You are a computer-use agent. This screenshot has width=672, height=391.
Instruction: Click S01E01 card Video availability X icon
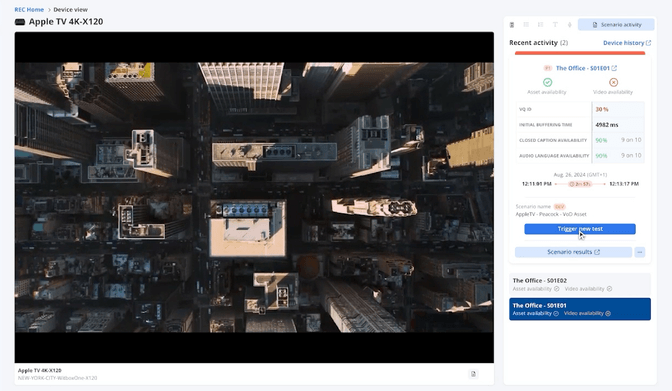click(608, 313)
